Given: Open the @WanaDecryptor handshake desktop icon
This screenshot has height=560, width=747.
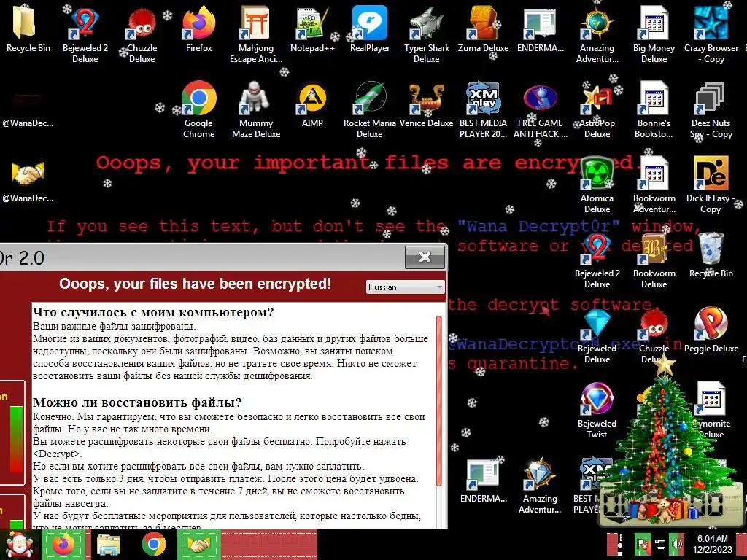Looking at the screenshot, I should click(x=28, y=180).
